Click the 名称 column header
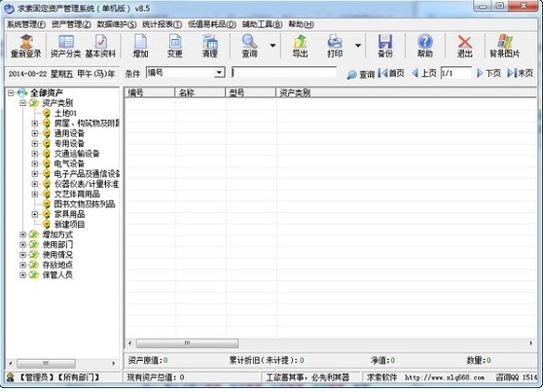 200,92
